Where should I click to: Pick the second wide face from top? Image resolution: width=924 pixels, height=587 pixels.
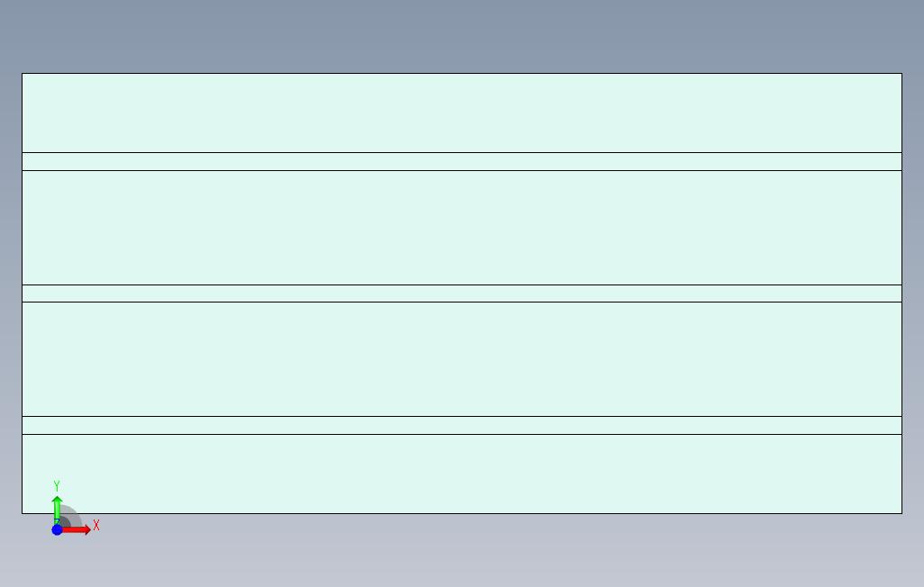coord(462,228)
